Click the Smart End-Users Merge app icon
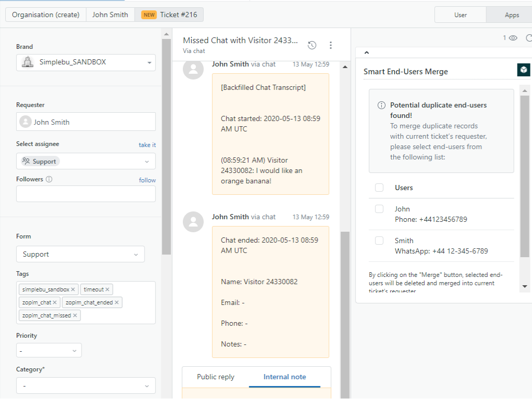This screenshot has width=532, height=399. [x=524, y=70]
